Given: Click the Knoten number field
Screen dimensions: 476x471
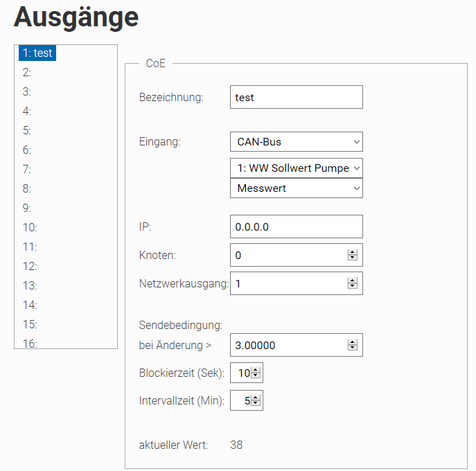Looking at the screenshot, I should click(x=288, y=256).
